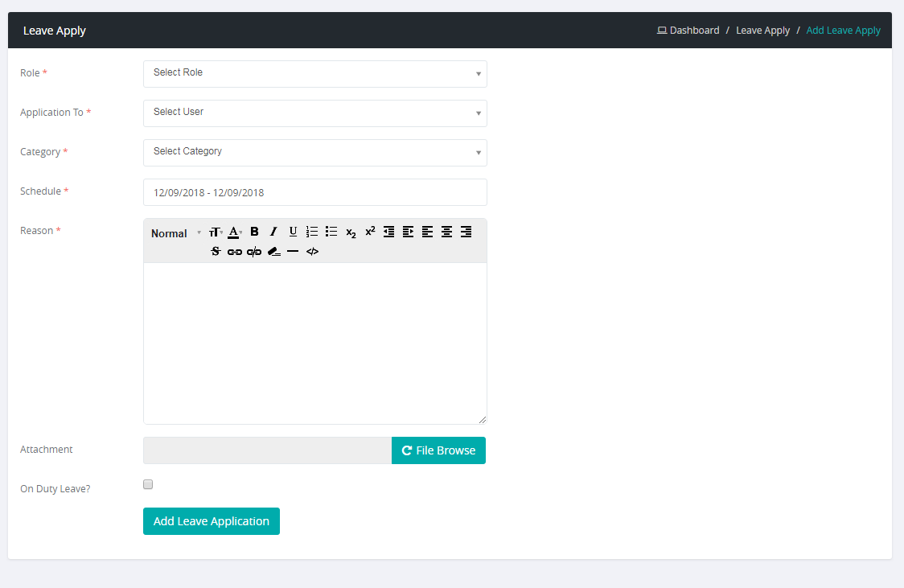The height and width of the screenshot is (588, 904).
Task: Open the Select Category dropdown
Action: (314, 152)
